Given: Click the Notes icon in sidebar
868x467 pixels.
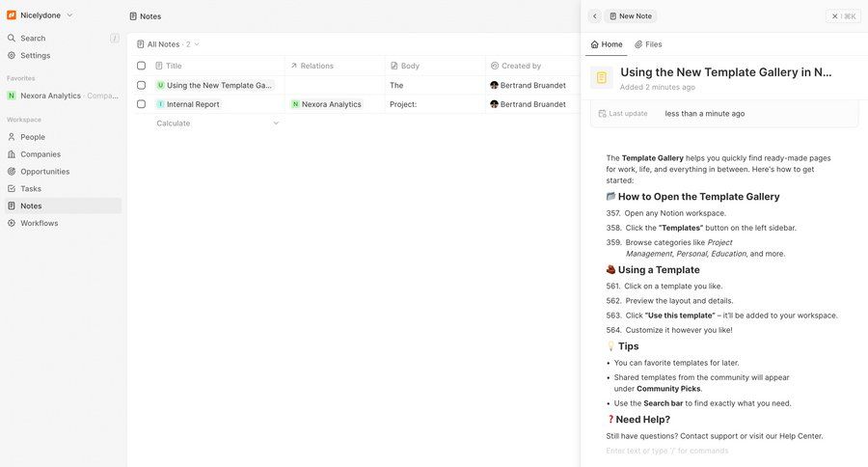Looking at the screenshot, I should tap(11, 206).
